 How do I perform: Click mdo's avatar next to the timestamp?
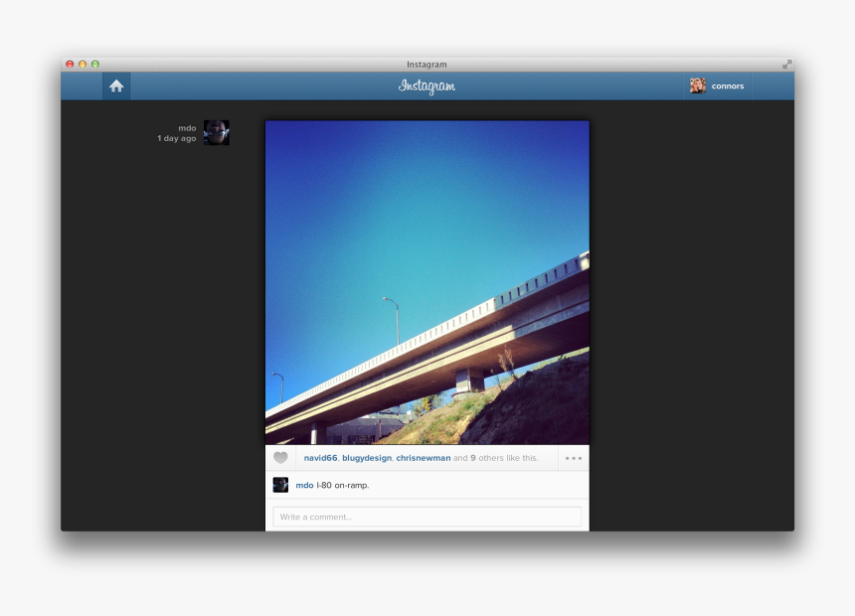(x=216, y=131)
